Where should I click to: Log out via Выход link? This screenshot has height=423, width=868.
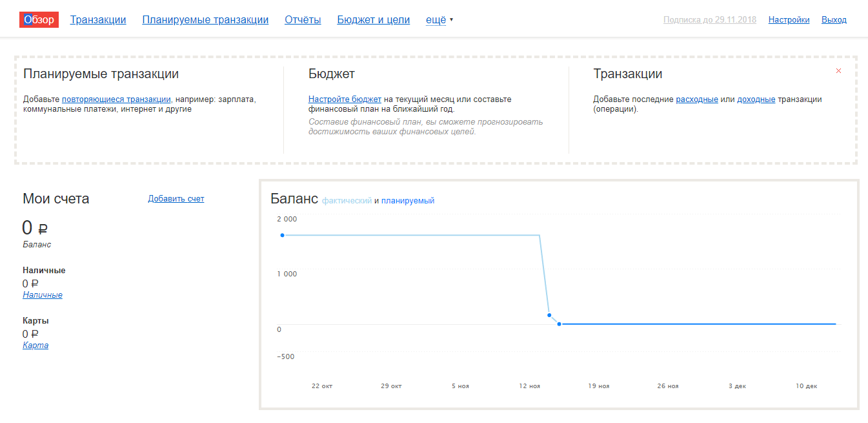pos(834,20)
